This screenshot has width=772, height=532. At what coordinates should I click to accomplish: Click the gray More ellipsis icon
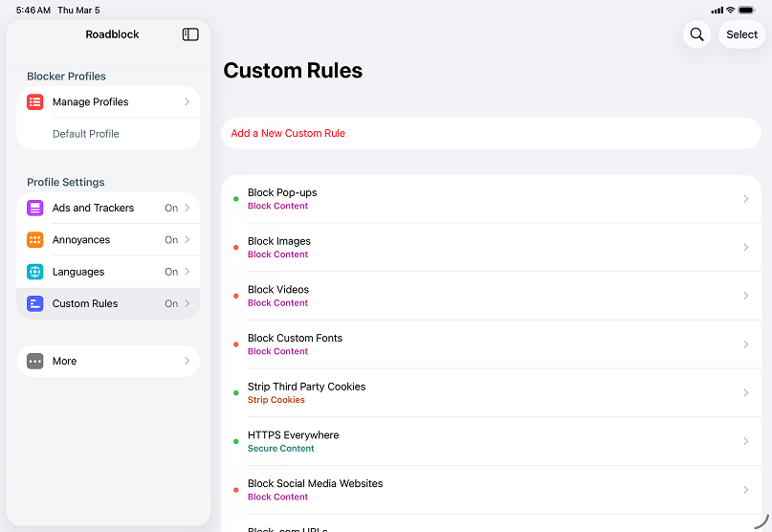tap(35, 361)
